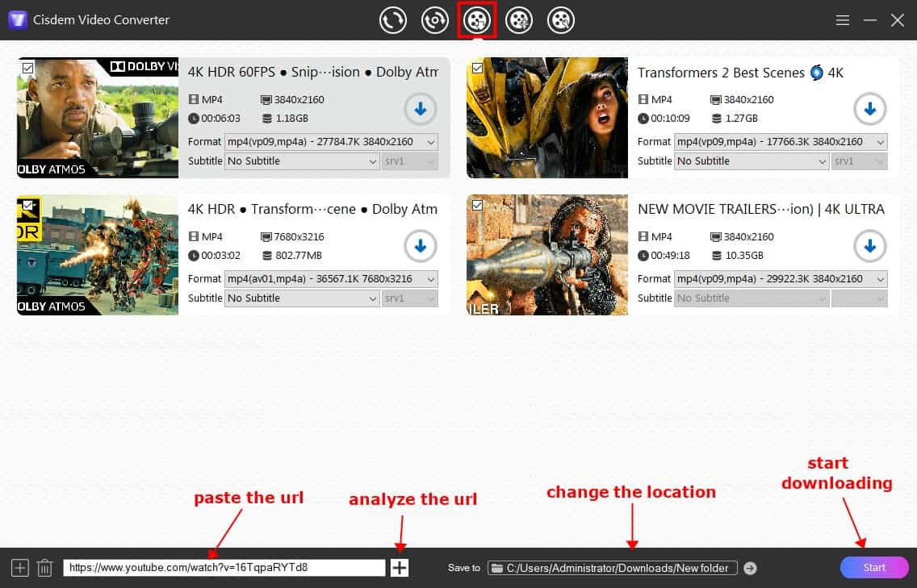Click the Save to folder path field
The height and width of the screenshot is (588, 917).
(x=613, y=568)
